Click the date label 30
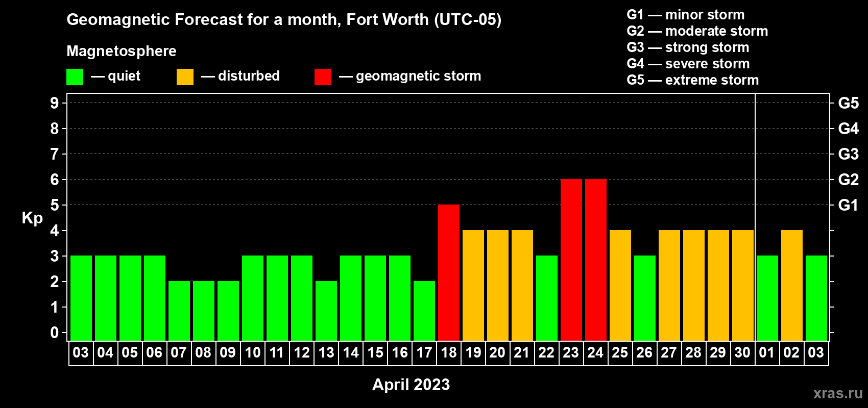Viewport: 868px width, 408px height. pyautogui.click(x=743, y=352)
